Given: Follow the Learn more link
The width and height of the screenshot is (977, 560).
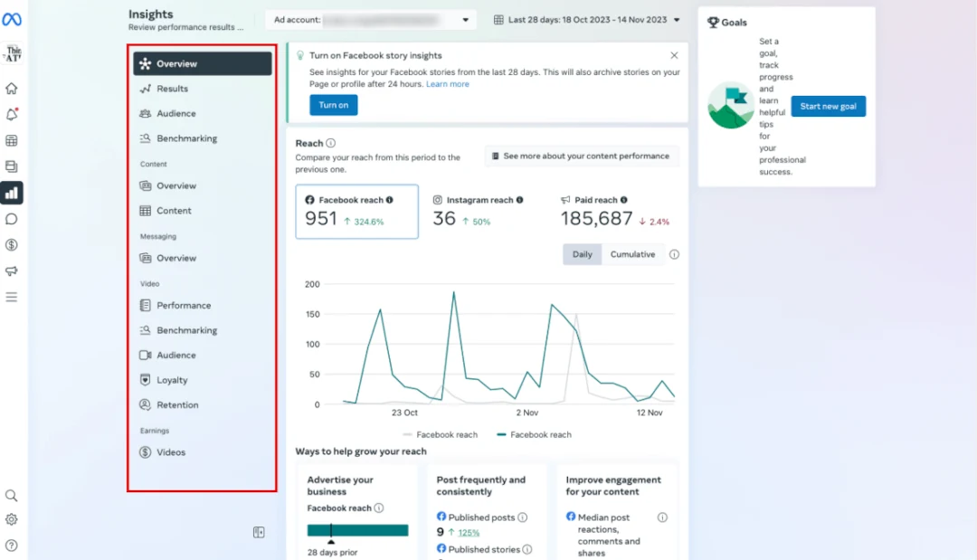Looking at the screenshot, I should pyautogui.click(x=448, y=84).
